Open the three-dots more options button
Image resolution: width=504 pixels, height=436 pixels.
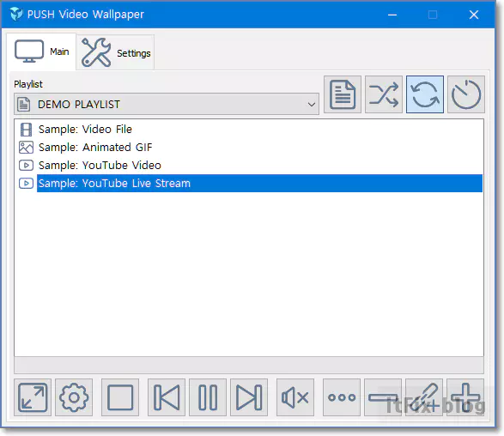click(x=342, y=397)
